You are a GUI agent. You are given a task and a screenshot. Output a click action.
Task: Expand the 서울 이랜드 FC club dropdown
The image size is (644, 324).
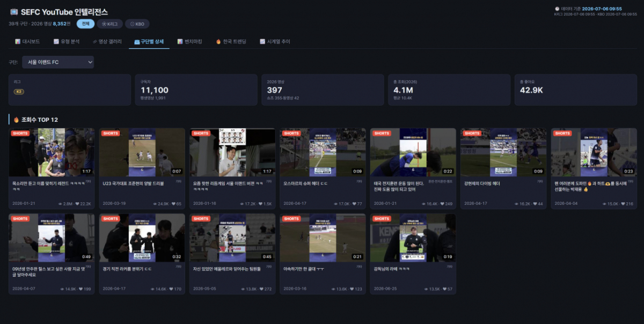coord(57,62)
